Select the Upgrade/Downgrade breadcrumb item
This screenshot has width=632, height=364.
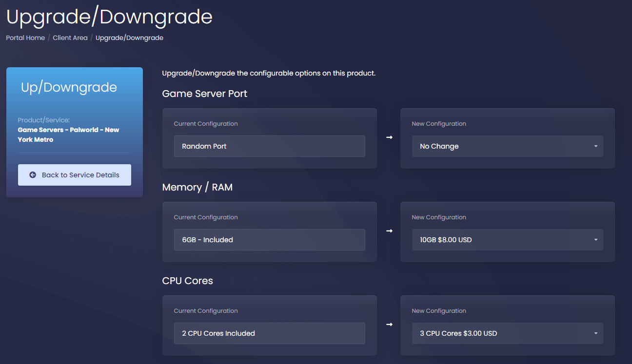tap(129, 38)
